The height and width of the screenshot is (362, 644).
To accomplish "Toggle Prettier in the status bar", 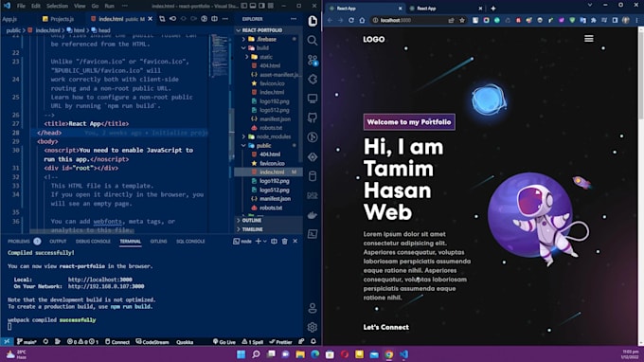I will click(x=280, y=341).
